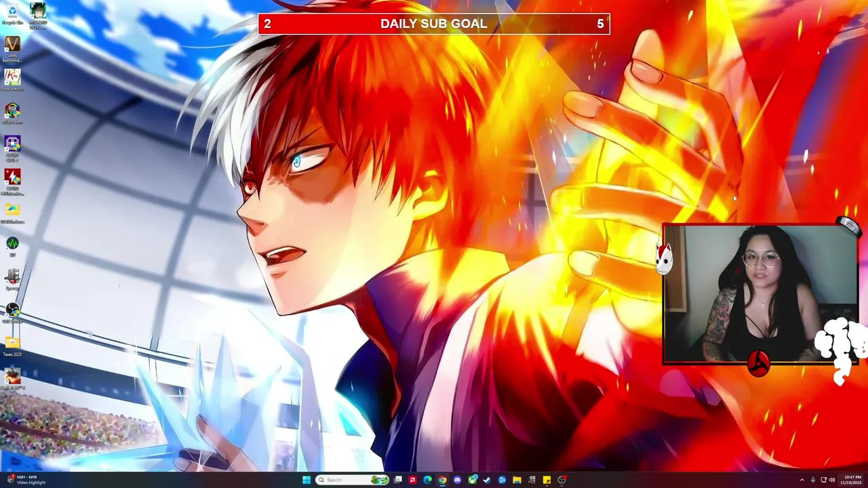Open the FootSwitch desktop shortcut
The height and width of the screenshot is (488, 868).
coord(12,80)
